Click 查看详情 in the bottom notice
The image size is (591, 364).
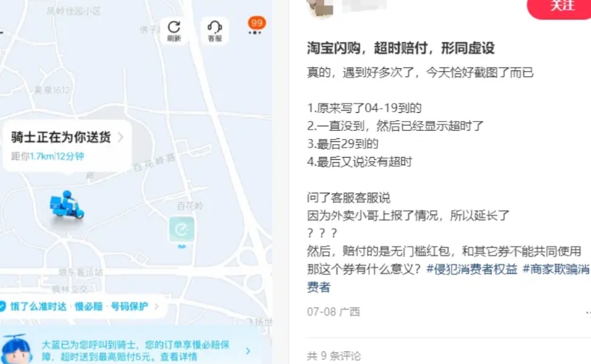[178, 357]
